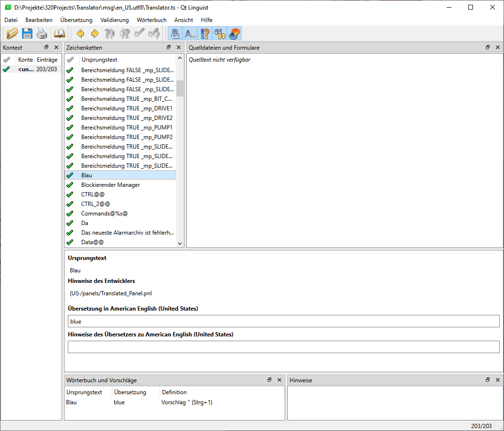Close the Hinweise panel

498,380
